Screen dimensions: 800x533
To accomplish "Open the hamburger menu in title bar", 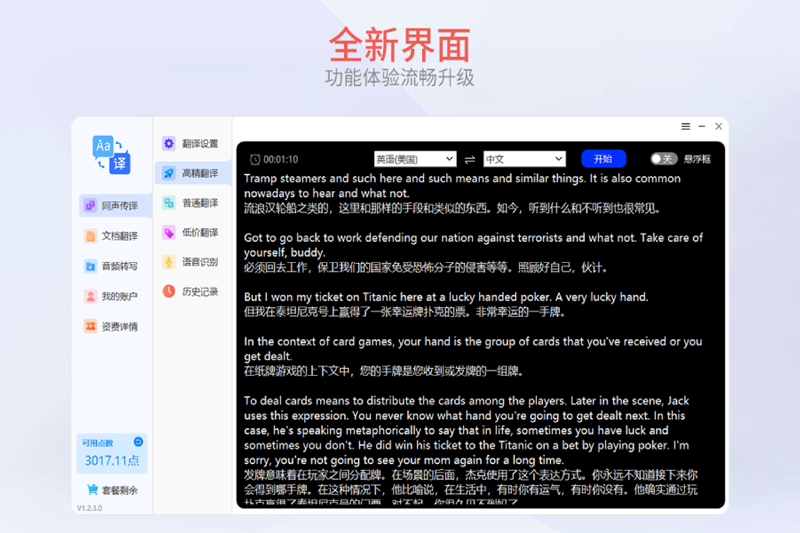I will (x=686, y=127).
